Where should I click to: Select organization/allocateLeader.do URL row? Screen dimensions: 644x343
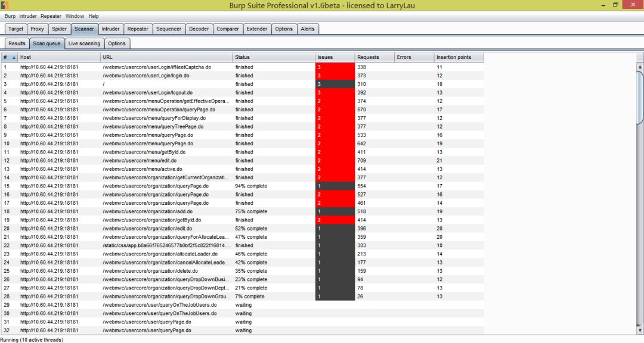[160, 254]
